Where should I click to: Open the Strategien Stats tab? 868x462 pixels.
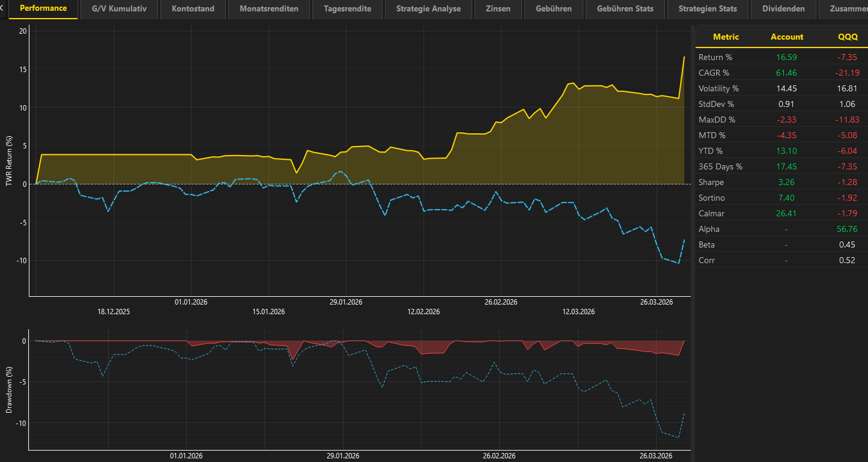(708, 9)
